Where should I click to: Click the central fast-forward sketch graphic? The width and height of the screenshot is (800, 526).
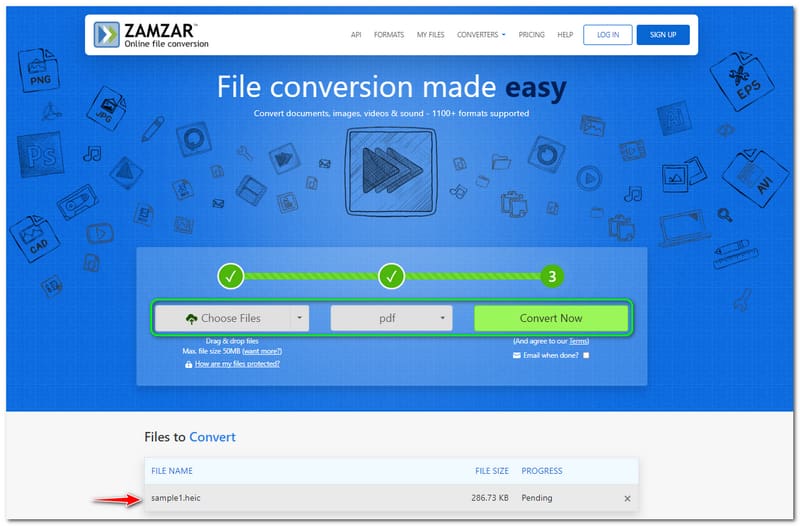click(391, 171)
